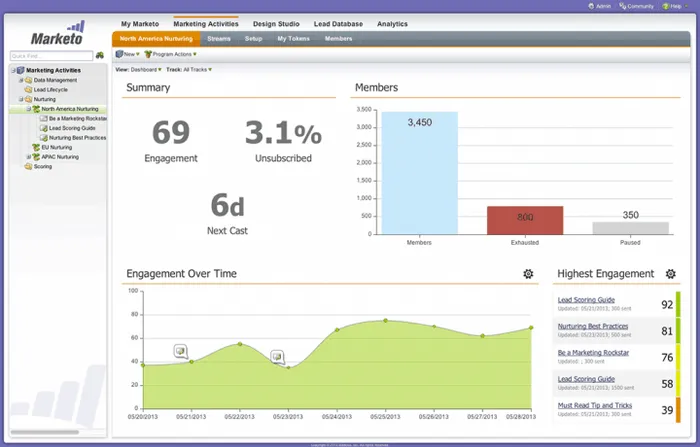The image size is (700, 447).
Task: Switch to the Streams tab
Action: point(219,38)
